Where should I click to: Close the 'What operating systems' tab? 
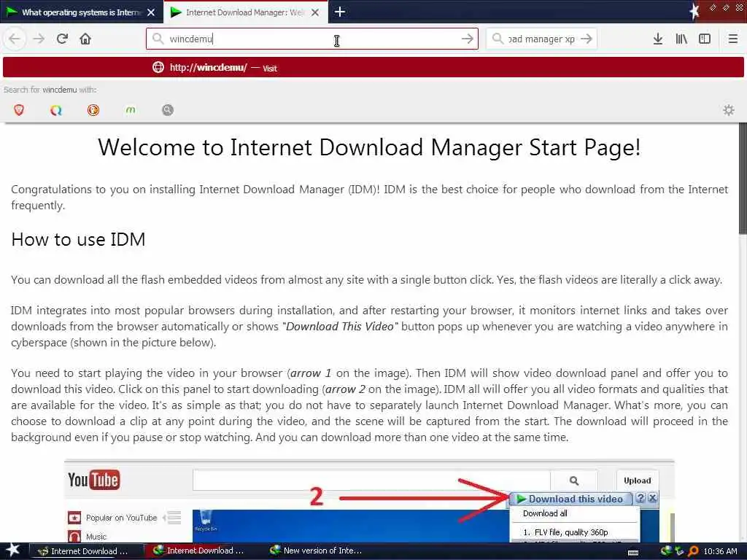point(151,12)
